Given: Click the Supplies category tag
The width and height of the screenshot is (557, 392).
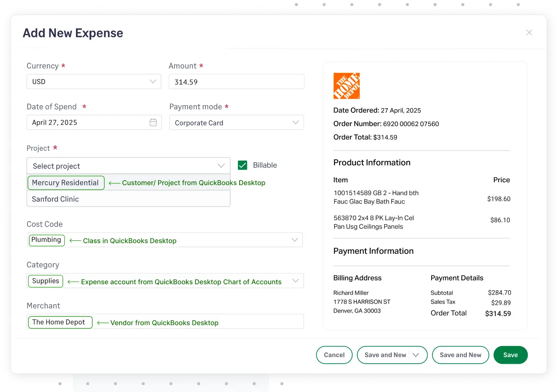Looking at the screenshot, I should [45, 281].
